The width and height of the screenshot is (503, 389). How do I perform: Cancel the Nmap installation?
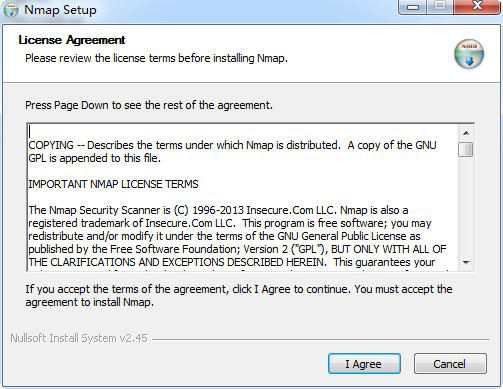click(x=450, y=364)
